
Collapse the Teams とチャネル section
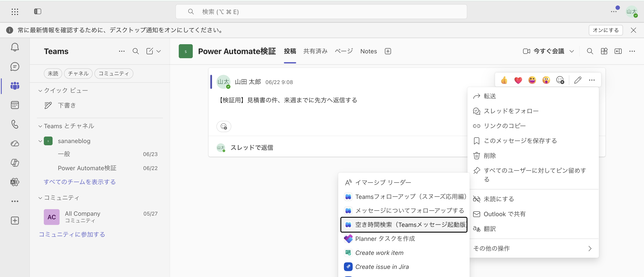pyautogui.click(x=40, y=126)
